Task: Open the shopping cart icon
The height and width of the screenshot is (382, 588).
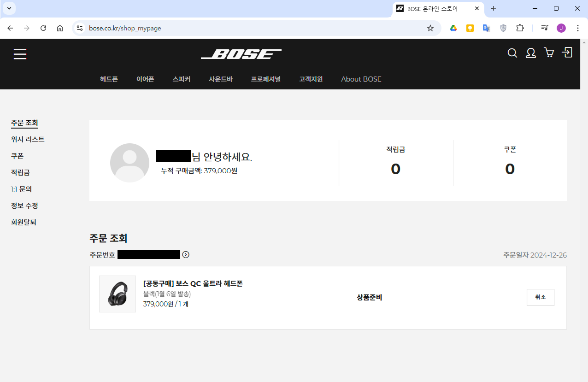Action: tap(549, 53)
